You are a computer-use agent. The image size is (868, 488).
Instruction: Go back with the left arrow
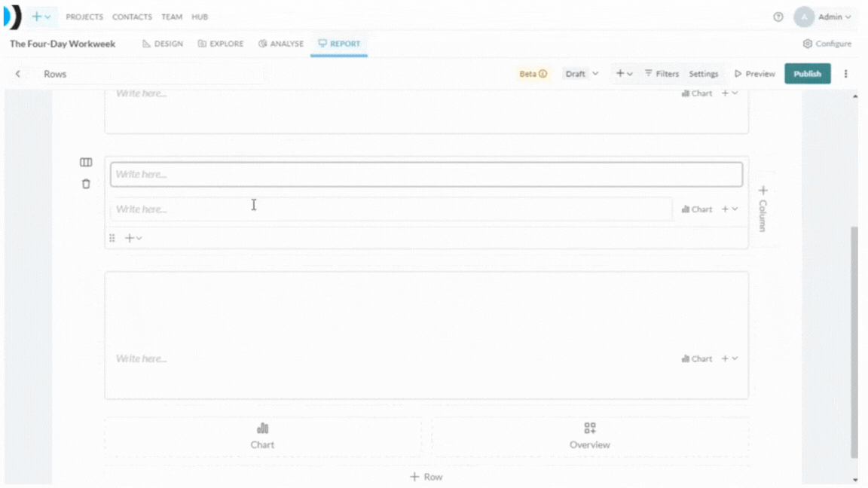(18, 74)
